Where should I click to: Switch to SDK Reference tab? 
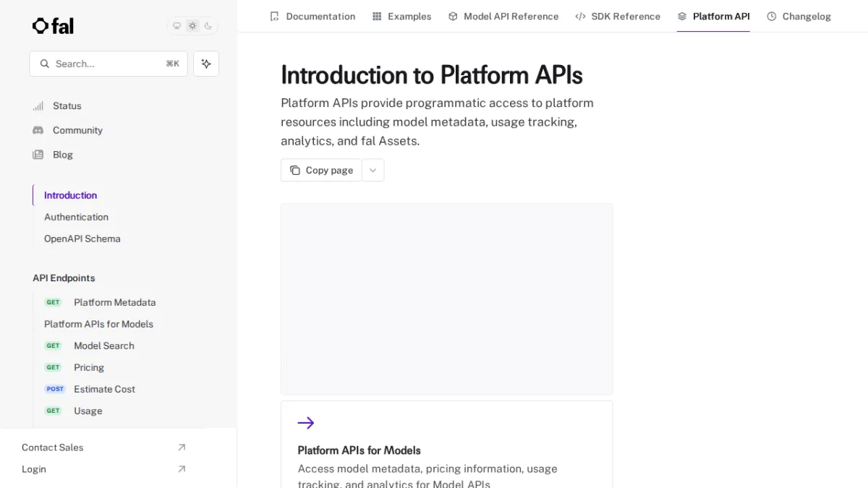(x=618, y=16)
